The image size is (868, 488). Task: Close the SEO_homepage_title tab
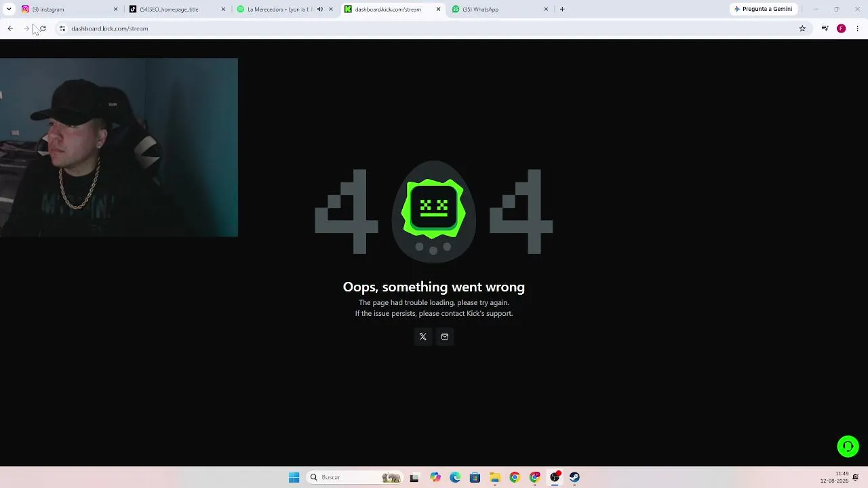click(223, 9)
